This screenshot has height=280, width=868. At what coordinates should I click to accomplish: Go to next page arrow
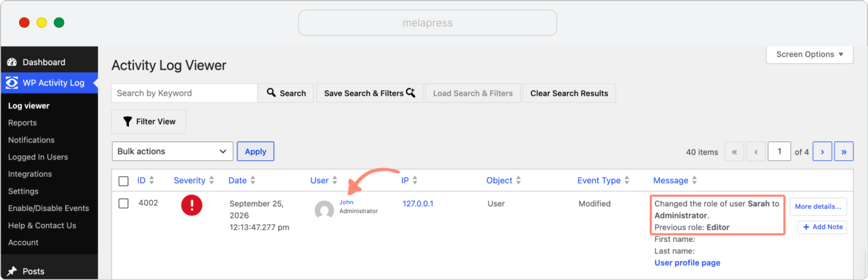coord(823,152)
